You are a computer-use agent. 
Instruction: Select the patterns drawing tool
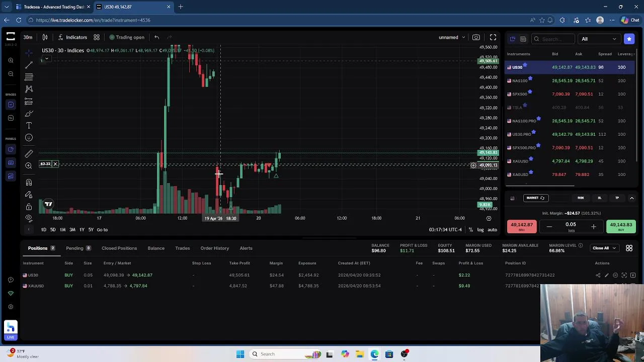pos(29,89)
